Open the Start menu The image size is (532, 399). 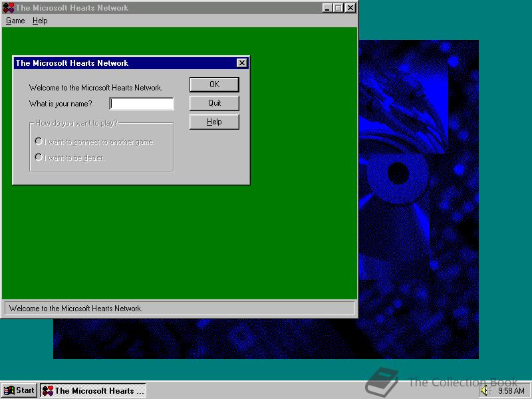19,390
